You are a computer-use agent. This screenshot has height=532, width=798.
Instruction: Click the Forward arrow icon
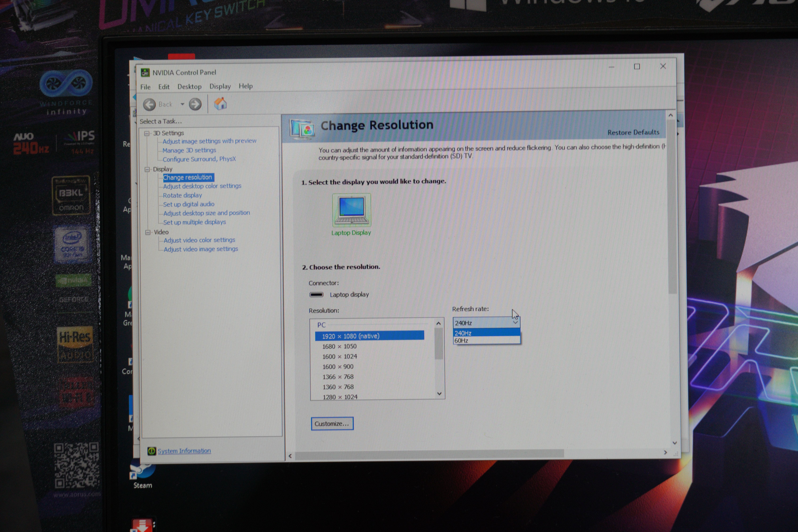195,104
